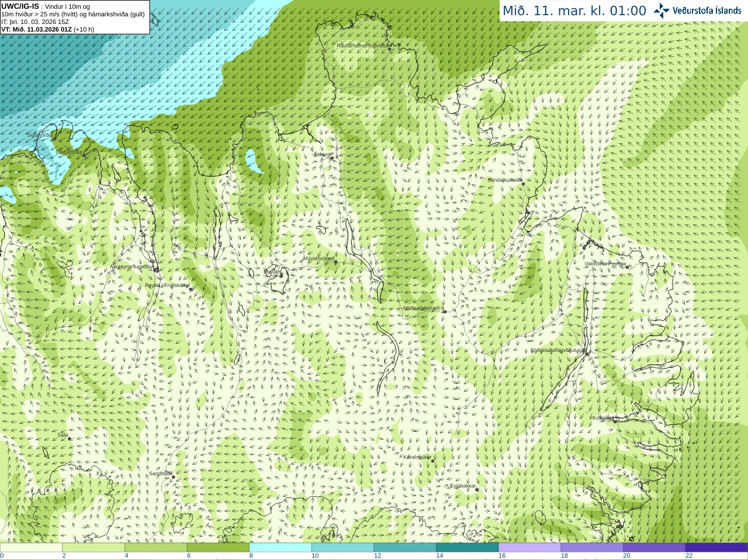Screen dimensions: 748x560
Task: Click the forecast time 'Mið. 11. mar. kl. 01:00'
Action: (x=574, y=11)
